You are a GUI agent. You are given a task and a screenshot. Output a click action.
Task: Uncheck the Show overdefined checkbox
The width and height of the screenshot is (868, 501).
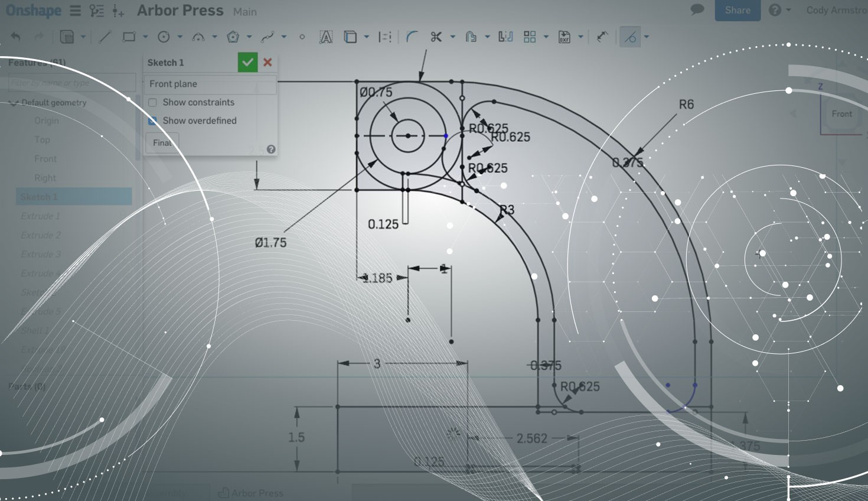pyautogui.click(x=152, y=121)
